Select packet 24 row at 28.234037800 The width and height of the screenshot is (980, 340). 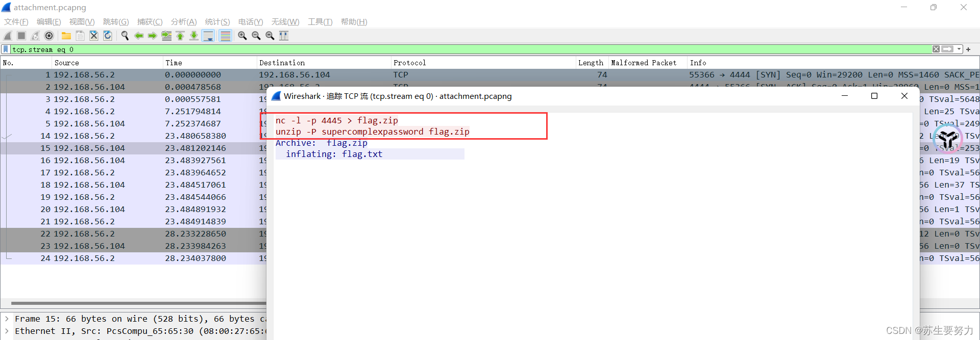133,258
